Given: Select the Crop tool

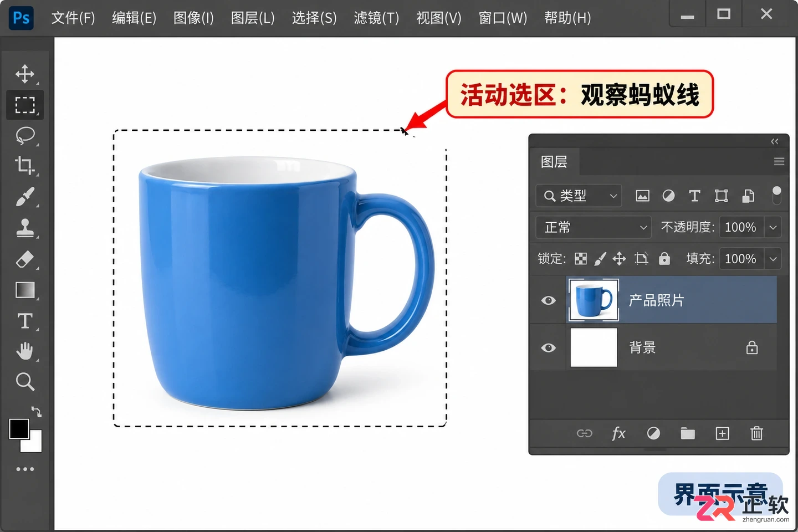Looking at the screenshot, I should (25, 165).
